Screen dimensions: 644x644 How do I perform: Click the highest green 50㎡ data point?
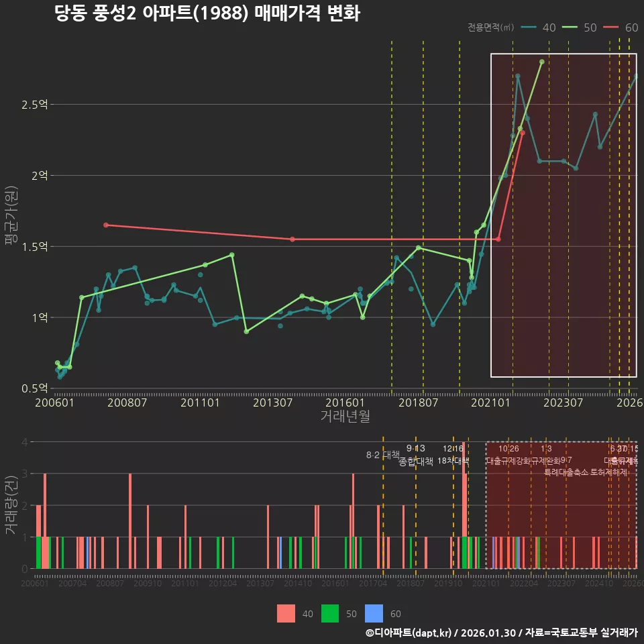point(541,62)
